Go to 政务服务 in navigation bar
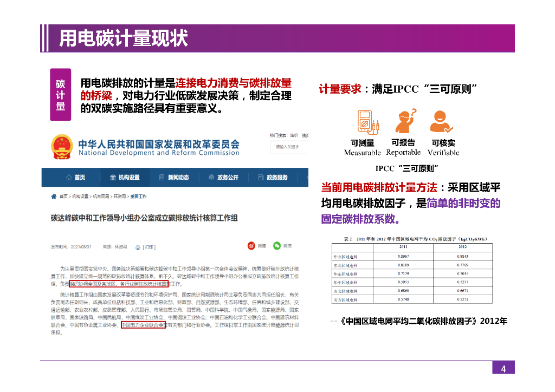Screen dimensions: 555x392 [273, 178]
